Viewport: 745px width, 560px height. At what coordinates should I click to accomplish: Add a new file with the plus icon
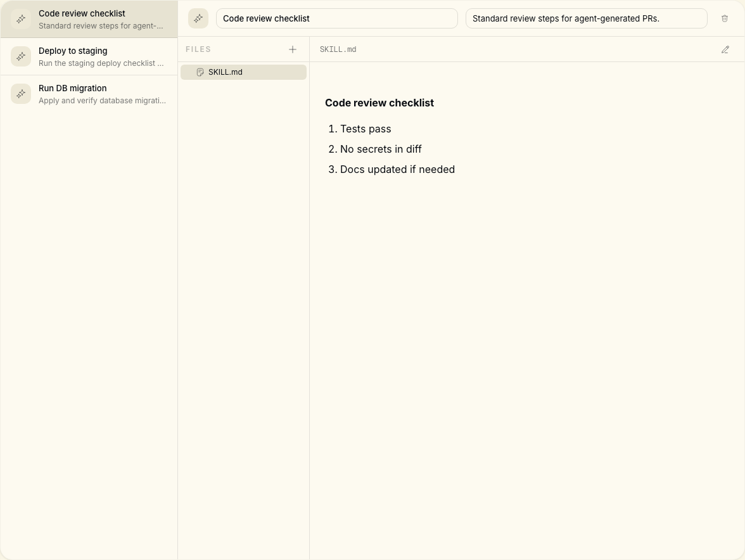(x=293, y=49)
